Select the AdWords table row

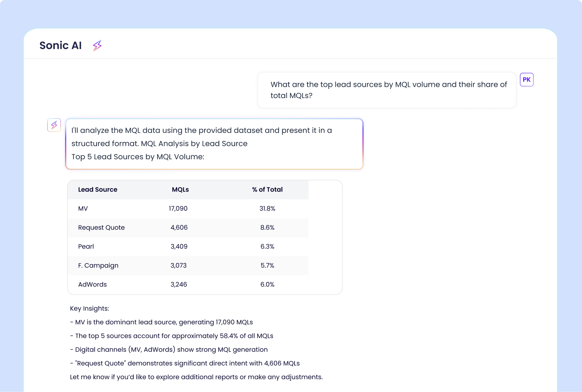(x=188, y=284)
